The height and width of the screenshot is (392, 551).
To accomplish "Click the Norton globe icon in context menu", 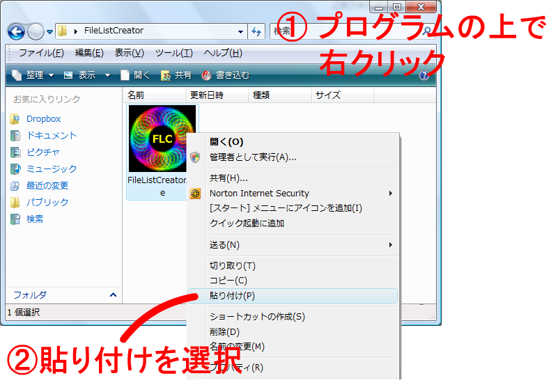I will (x=195, y=194).
